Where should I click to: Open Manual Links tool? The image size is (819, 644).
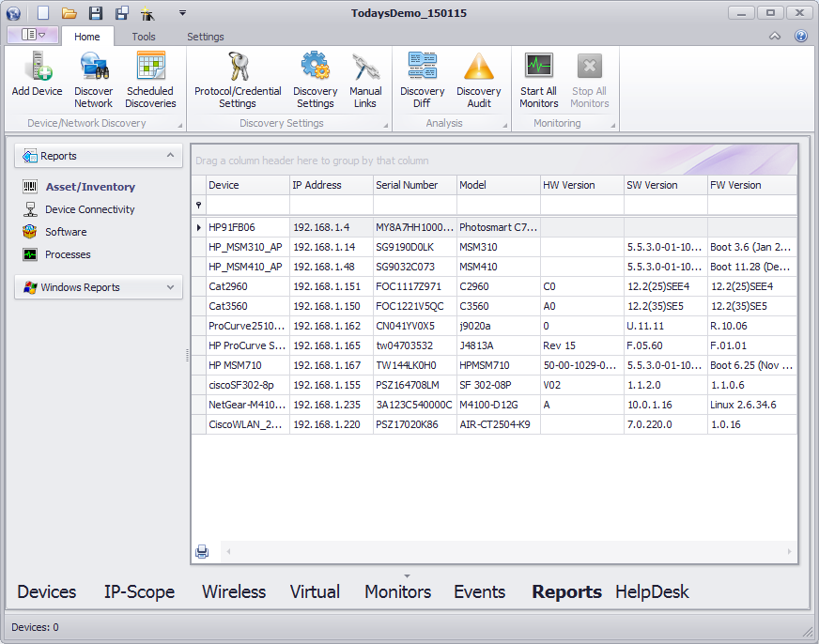(x=365, y=80)
